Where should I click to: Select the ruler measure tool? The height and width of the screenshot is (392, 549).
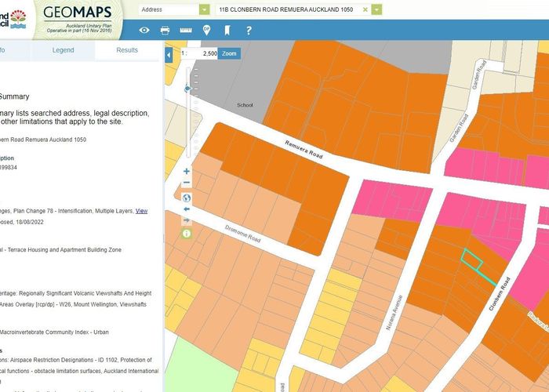pyautogui.click(x=186, y=31)
